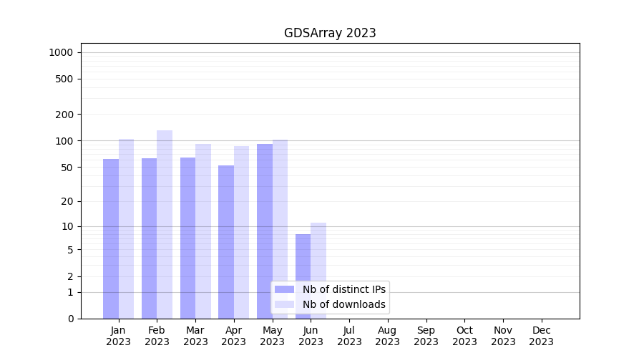This screenshot has width=644, height=358.
Task: Click the Jan 2023 distinct IPs bar
Action: 111,238
